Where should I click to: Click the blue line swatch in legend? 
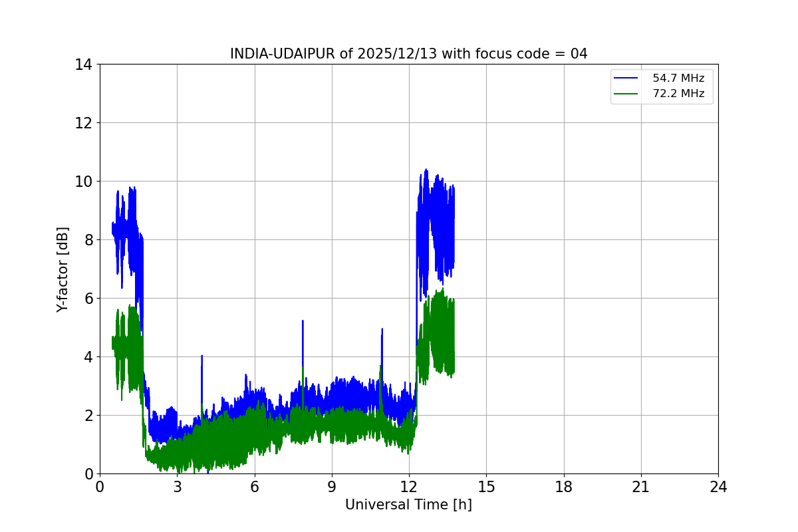[626, 78]
